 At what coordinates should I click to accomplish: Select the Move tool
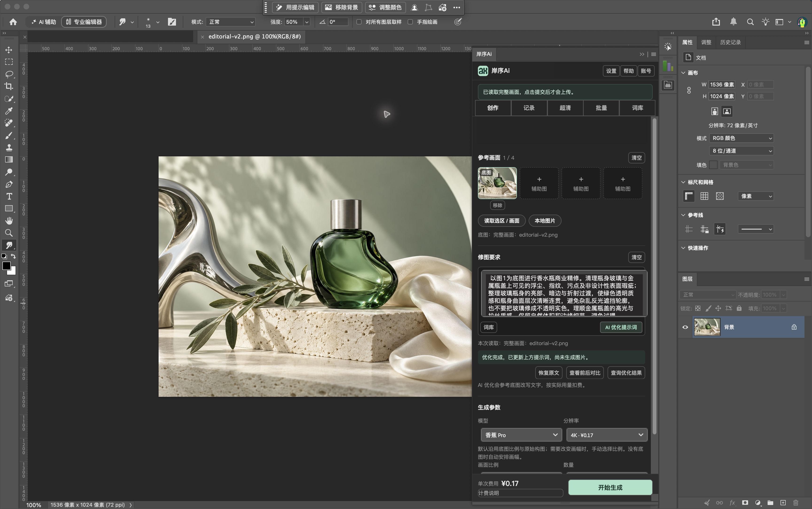9,50
